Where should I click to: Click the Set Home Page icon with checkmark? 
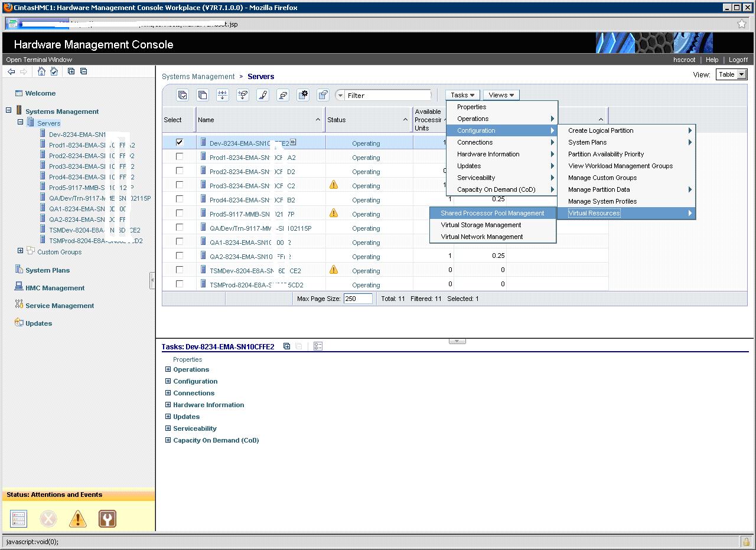(54, 71)
